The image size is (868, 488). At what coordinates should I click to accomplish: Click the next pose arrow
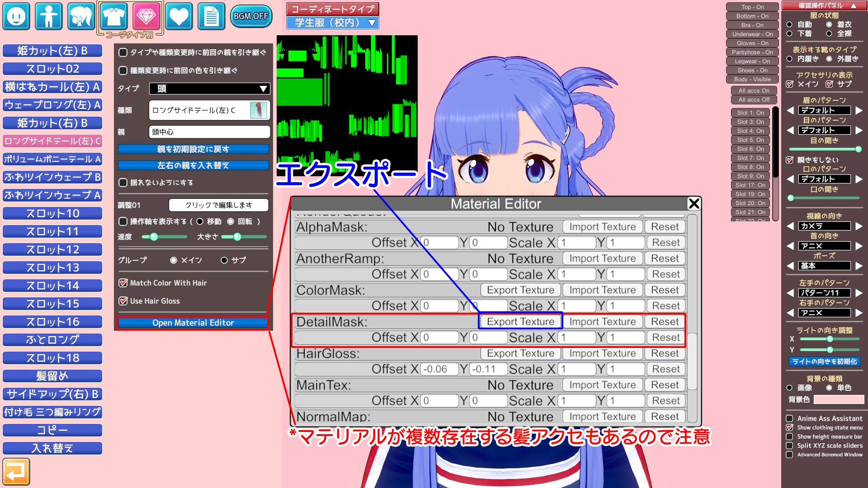[x=859, y=266]
